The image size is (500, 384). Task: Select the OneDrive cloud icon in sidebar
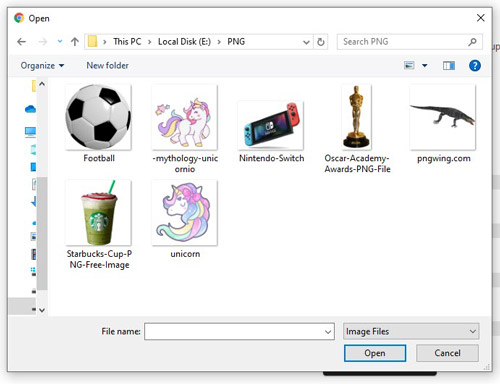pyautogui.click(x=30, y=109)
